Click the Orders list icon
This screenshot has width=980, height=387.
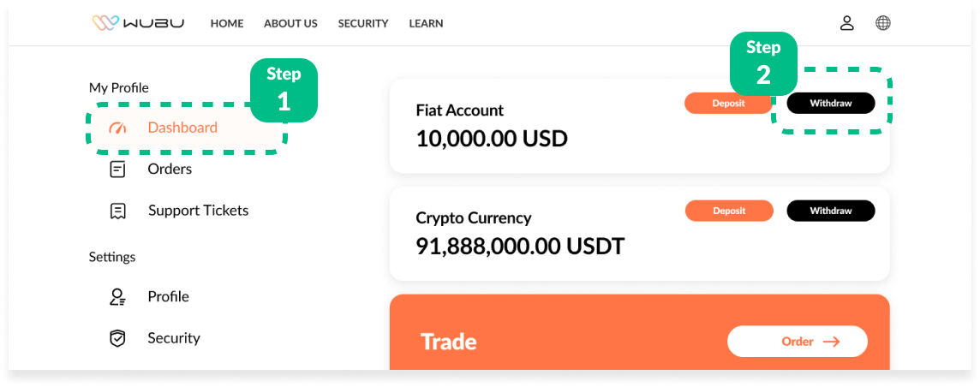click(x=118, y=170)
